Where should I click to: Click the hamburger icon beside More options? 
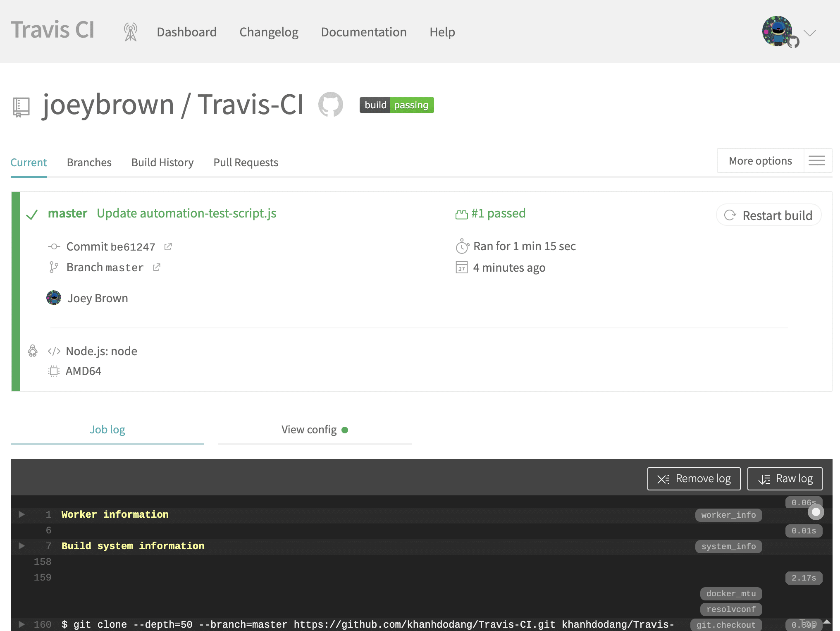[817, 160]
